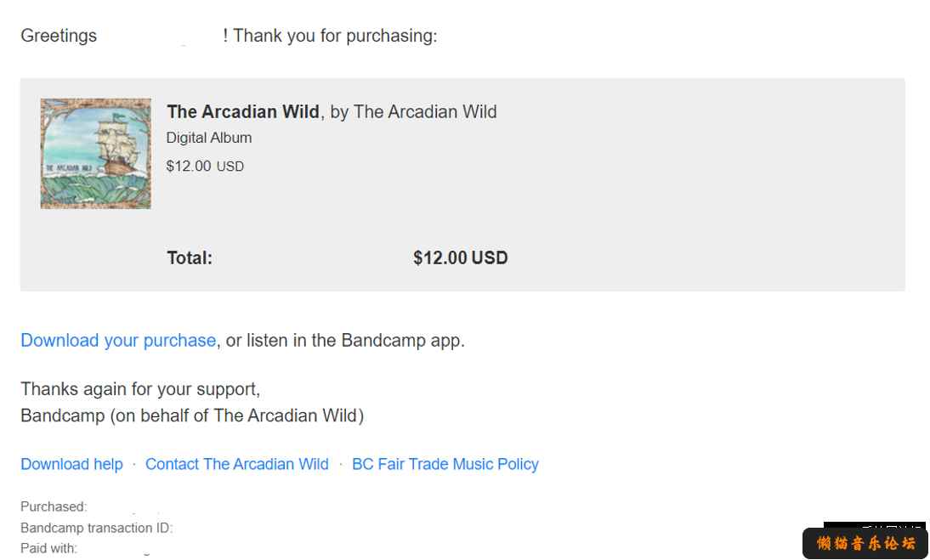Click the orange Chinese forum watermark badge
The image size is (930, 560).
pos(865,542)
